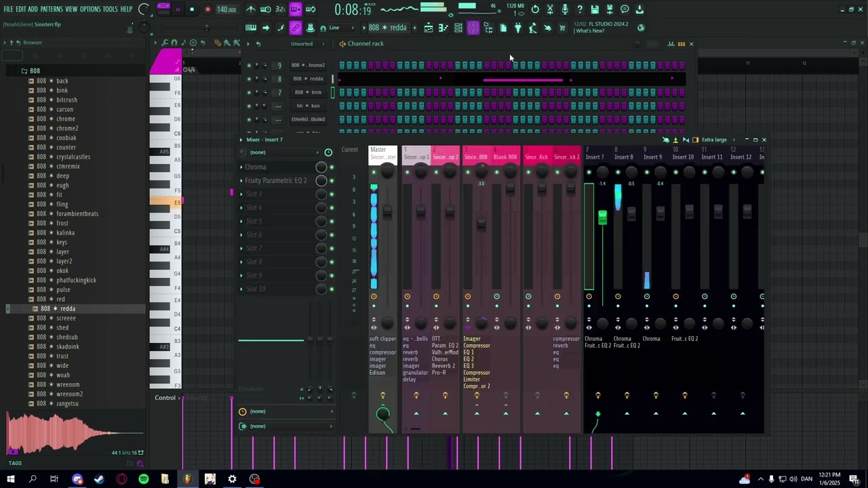Screen dimensions: 868x488
Task: Click the tempo 140.000 field
Action: tap(226, 9)
